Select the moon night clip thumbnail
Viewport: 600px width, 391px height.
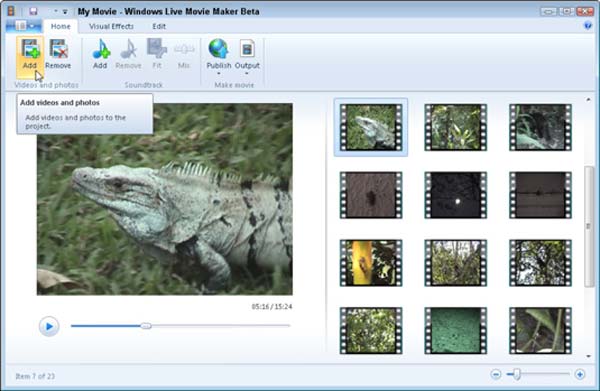[456, 195]
